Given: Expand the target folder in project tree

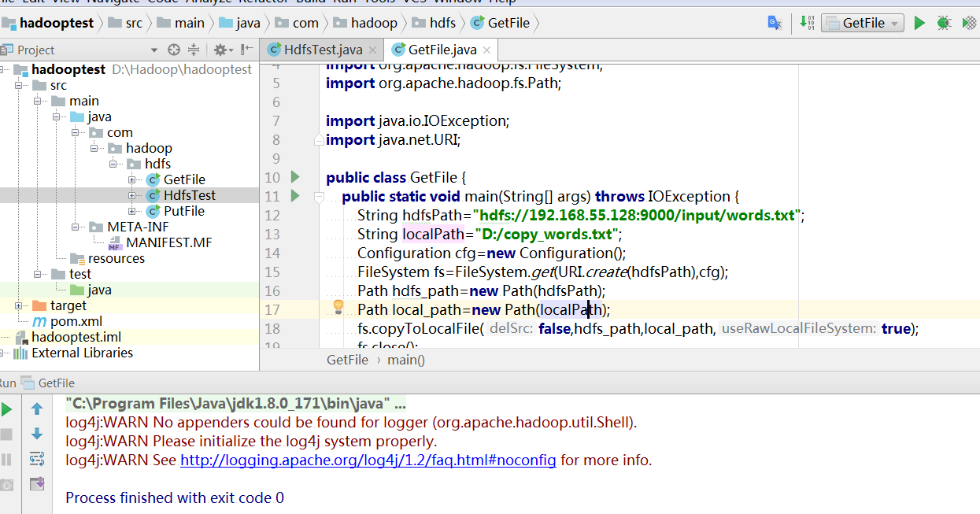Looking at the screenshot, I should (x=19, y=305).
